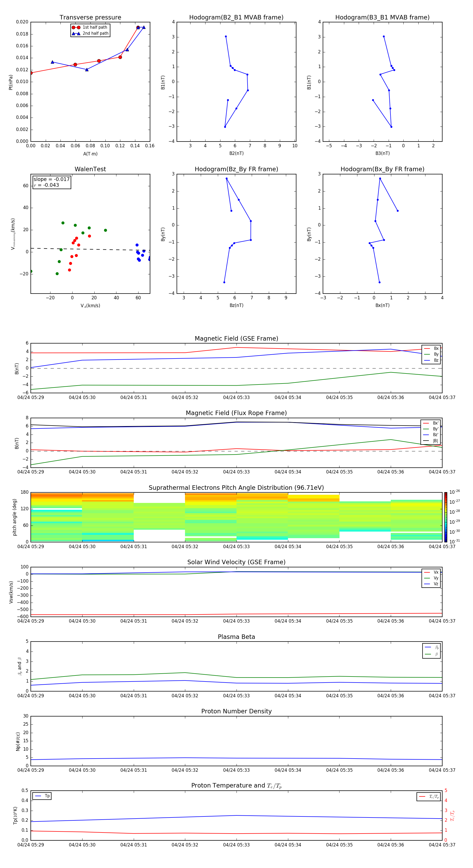Click 'Proton Number Density' panel title
This screenshot has width=473, height=868.
pyautogui.click(x=236, y=711)
